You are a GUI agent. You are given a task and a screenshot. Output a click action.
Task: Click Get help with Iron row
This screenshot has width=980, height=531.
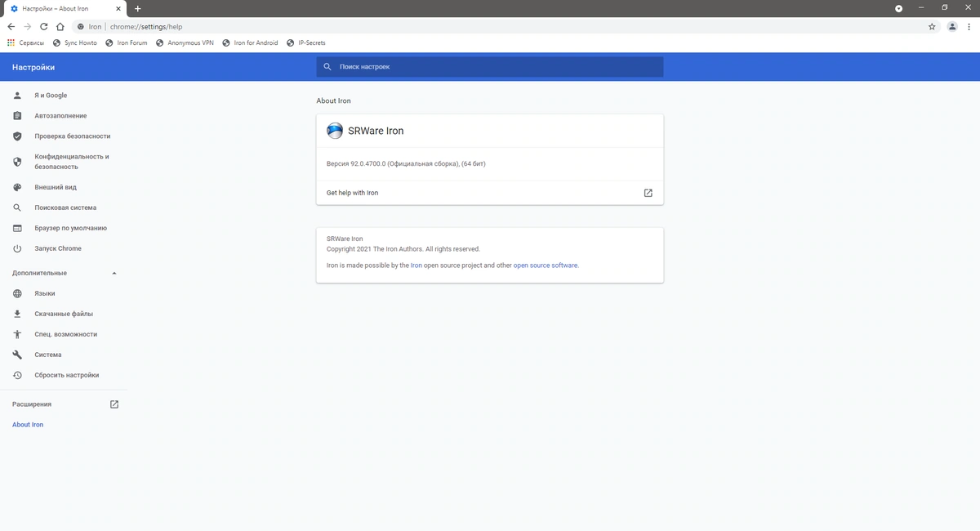coord(490,193)
